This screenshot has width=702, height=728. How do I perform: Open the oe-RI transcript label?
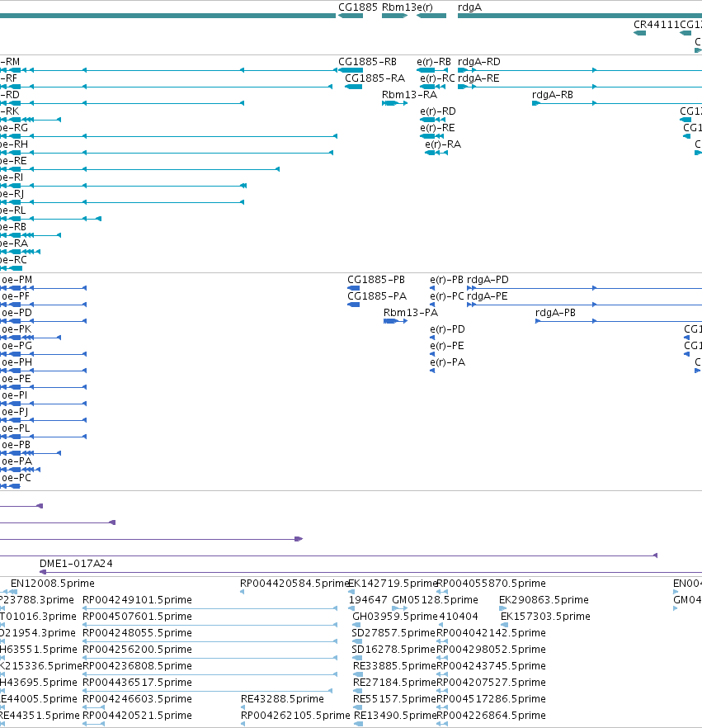pos(12,177)
